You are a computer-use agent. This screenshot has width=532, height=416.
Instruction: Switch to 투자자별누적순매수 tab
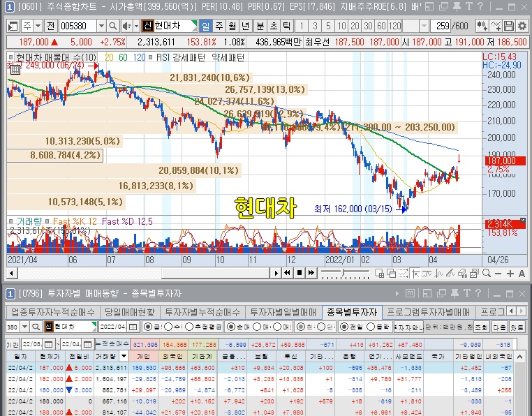pos(202,312)
